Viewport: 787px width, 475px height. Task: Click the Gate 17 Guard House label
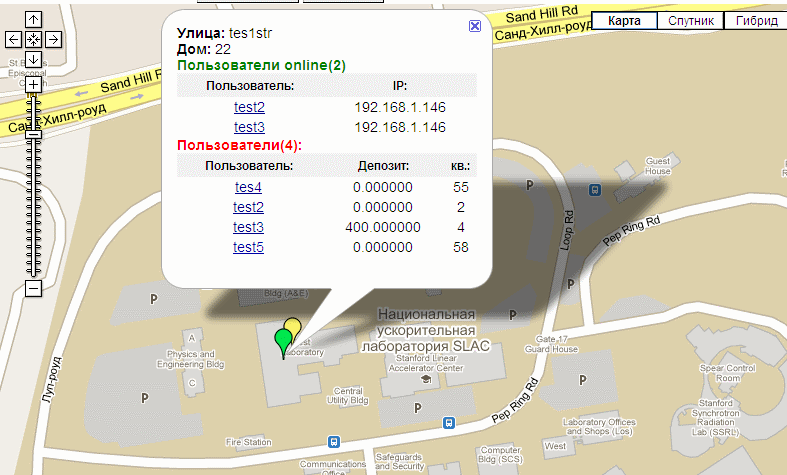pyautogui.click(x=551, y=344)
